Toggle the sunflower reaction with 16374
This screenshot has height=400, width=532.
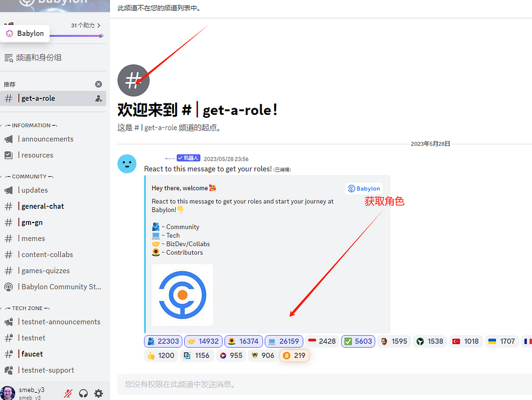[x=243, y=341]
